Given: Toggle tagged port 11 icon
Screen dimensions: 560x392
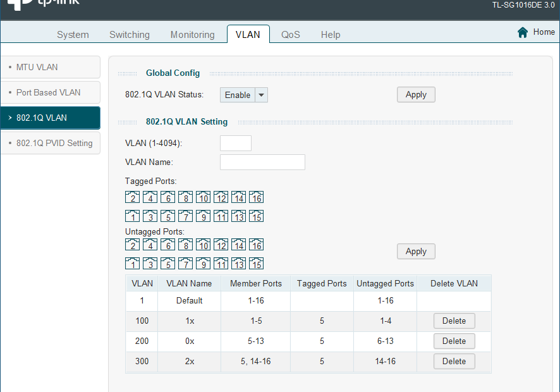Looking at the screenshot, I should [x=221, y=216].
